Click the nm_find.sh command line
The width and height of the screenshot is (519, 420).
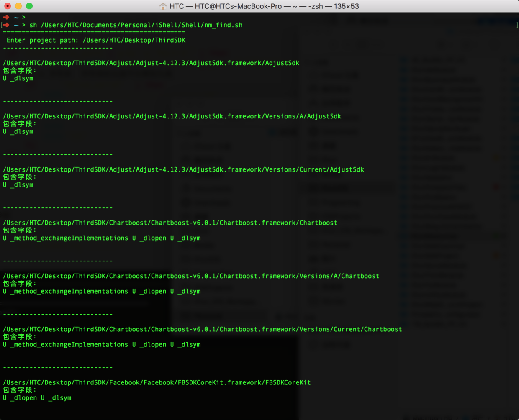[136, 25]
